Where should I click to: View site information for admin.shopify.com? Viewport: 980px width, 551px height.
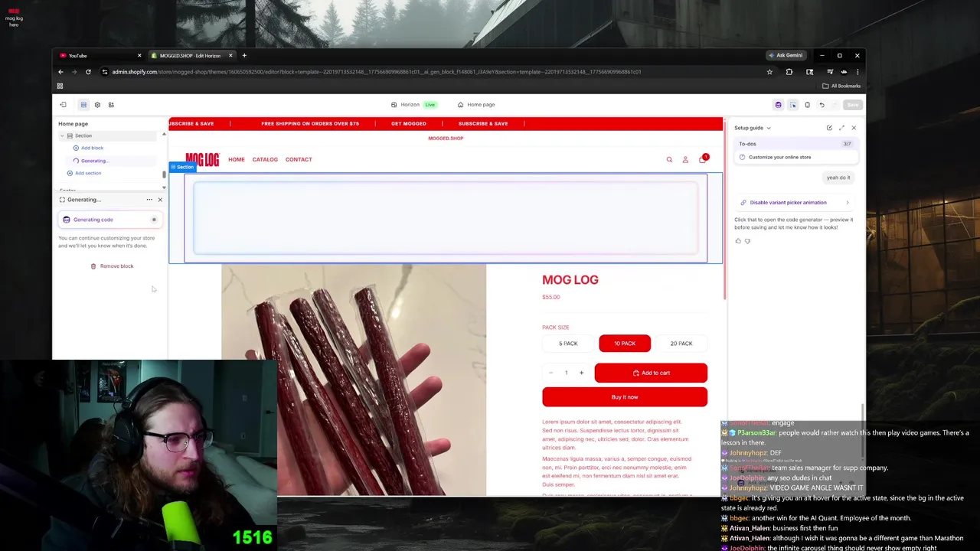105,72
